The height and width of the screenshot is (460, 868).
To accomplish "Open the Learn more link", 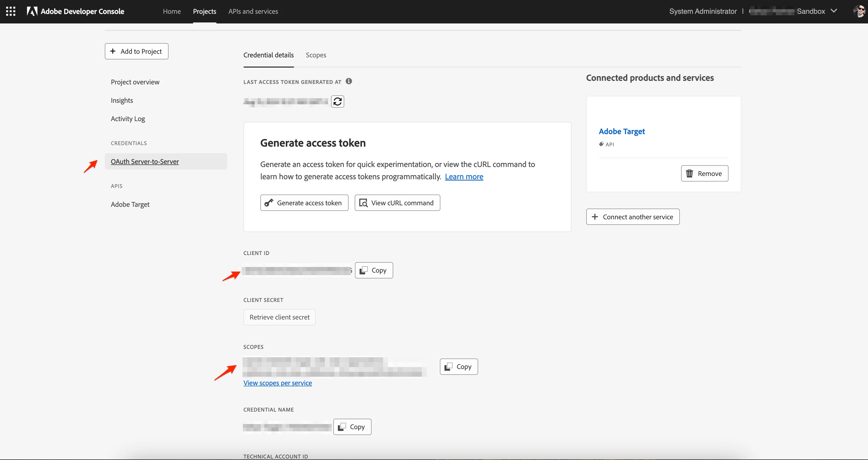I will 464,177.
